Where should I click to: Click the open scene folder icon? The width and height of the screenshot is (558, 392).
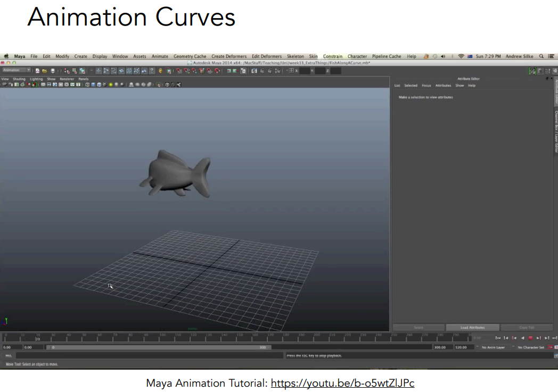click(45, 71)
